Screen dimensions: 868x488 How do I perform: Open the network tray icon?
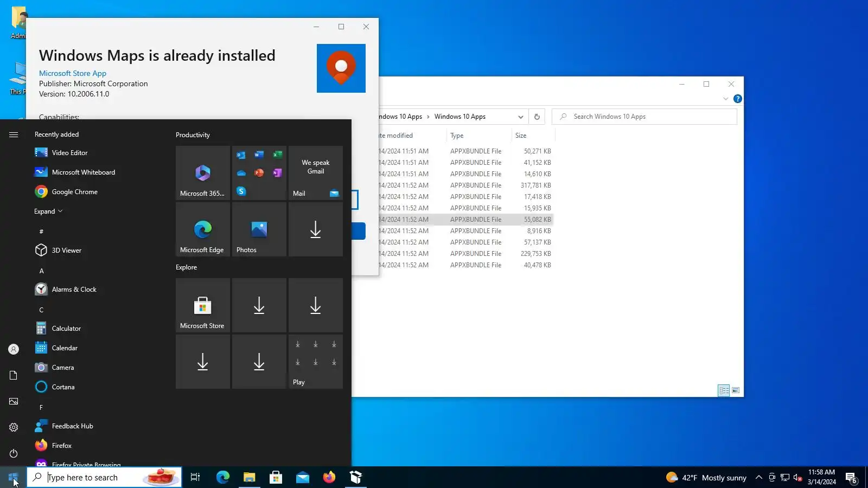pyautogui.click(x=785, y=477)
